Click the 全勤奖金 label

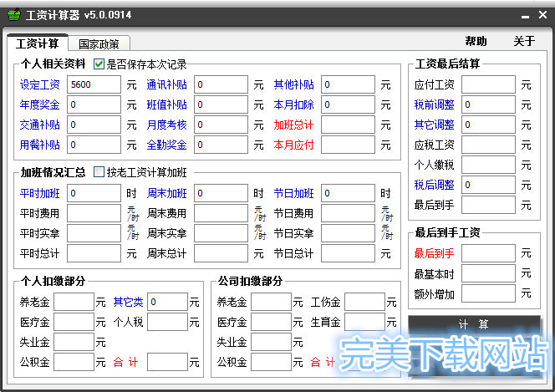(x=166, y=145)
